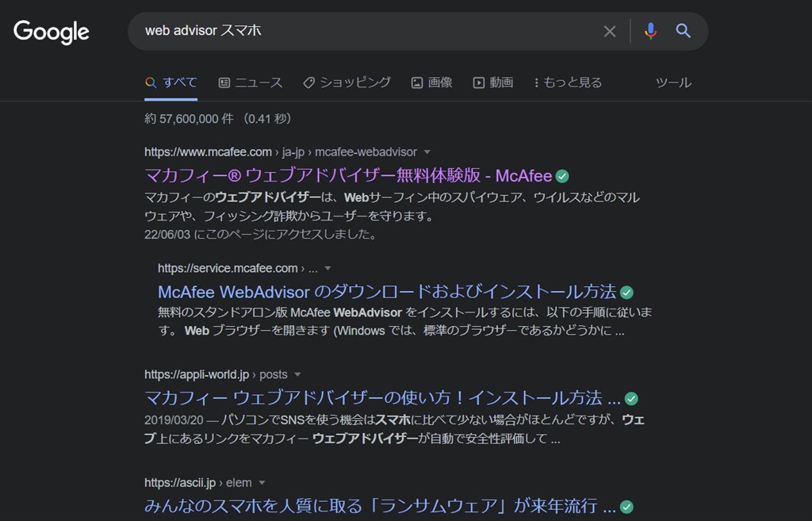This screenshot has width=812, height=521.
Task: Click the 2019/03/20 date in appli-world snippet
Action: click(174, 420)
